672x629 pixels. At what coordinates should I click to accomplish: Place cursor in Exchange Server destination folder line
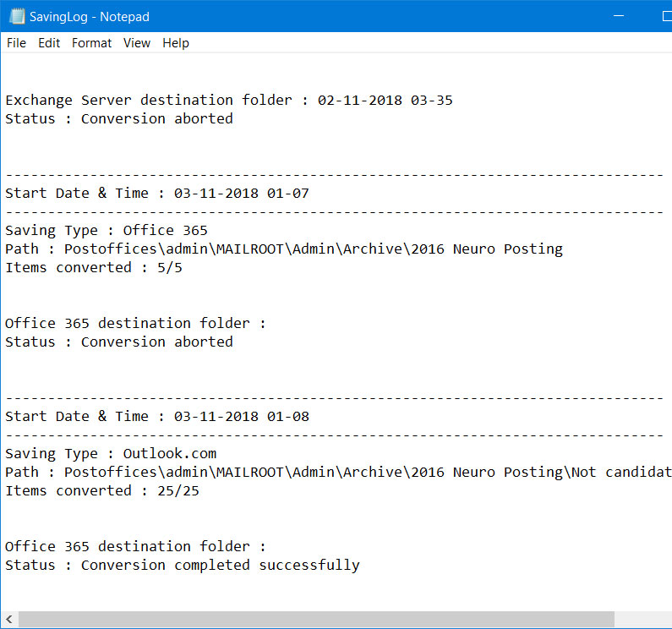pyautogui.click(x=228, y=101)
